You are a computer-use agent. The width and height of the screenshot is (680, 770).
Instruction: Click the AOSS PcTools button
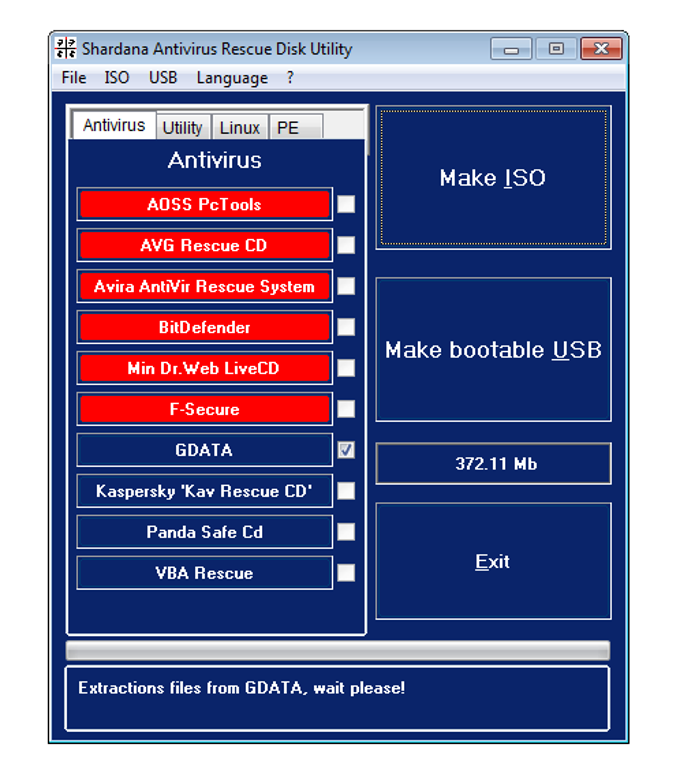(x=204, y=204)
